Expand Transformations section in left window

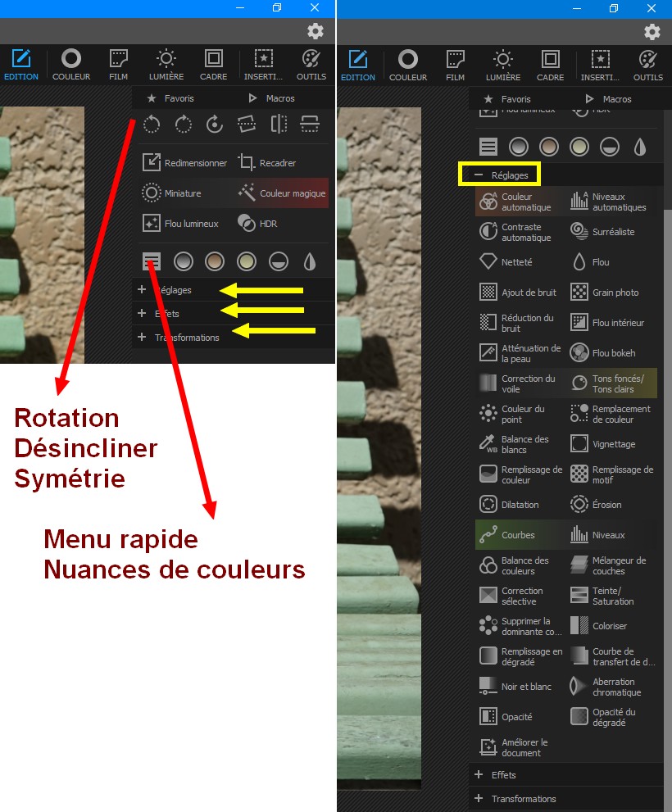[x=234, y=337]
